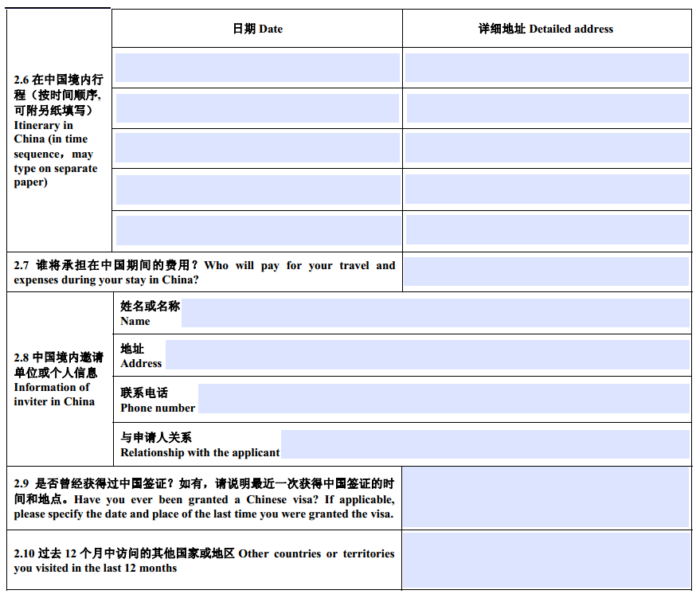Click the second Detailed address input box
The width and height of the screenshot is (700, 598).
coord(548,108)
